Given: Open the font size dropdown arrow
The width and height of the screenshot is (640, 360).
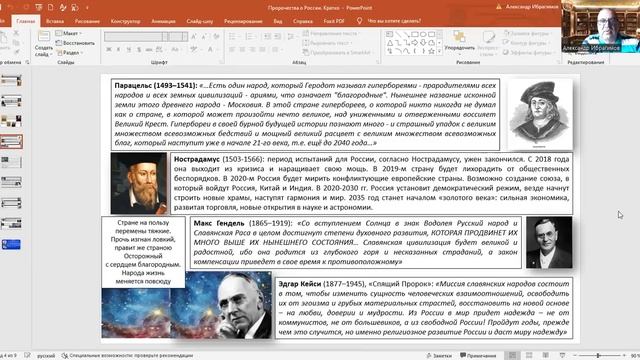Looking at the screenshot, I should (x=184, y=37).
